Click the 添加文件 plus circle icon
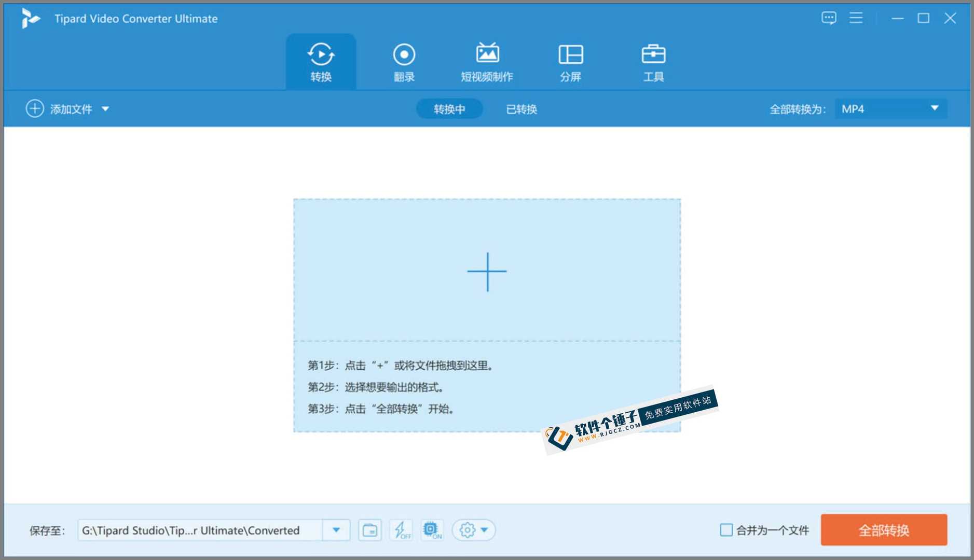Image resolution: width=974 pixels, height=560 pixels. point(35,109)
